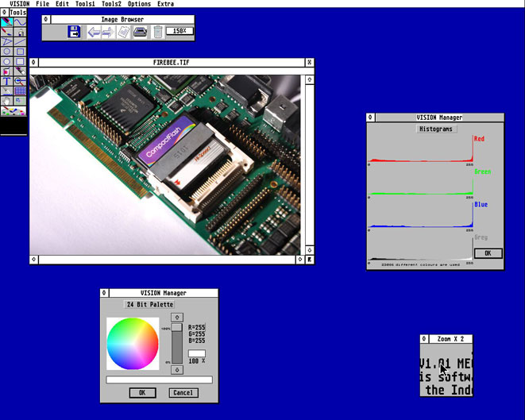Open the Tools1 menu
The height and width of the screenshot is (420, 525).
pyautogui.click(x=85, y=4)
